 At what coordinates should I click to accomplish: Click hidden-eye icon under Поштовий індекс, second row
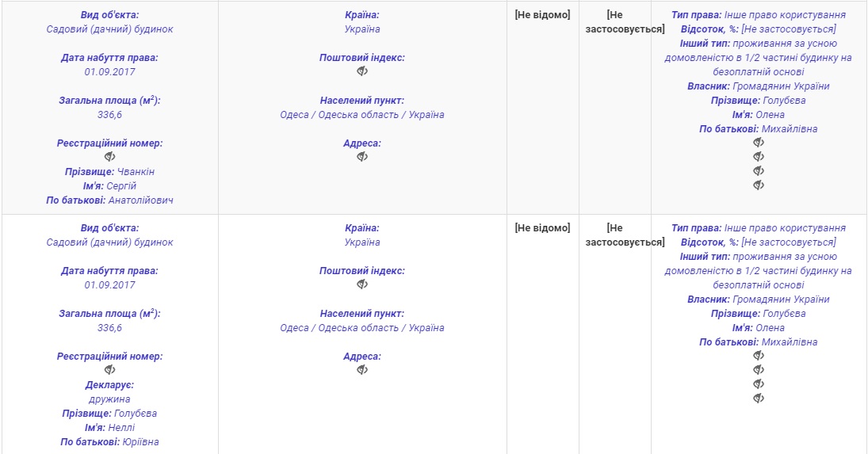tap(362, 284)
